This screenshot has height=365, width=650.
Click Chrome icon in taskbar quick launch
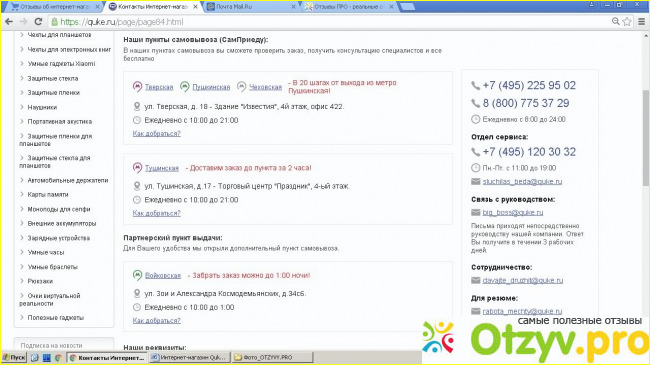coord(58,358)
